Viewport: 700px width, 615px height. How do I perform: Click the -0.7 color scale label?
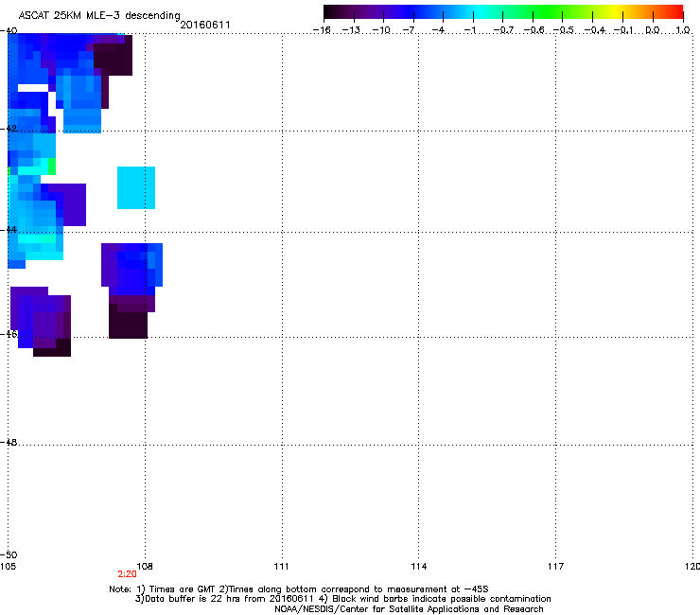503,30
